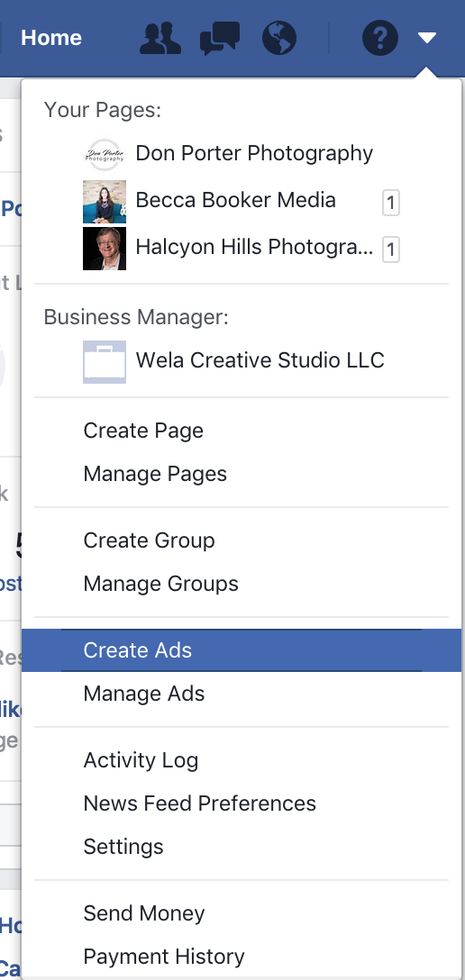The height and width of the screenshot is (980, 465).
Task: Click the Wela Creative Studio briefcase icon
Action: pyautogui.click(x=105, y=361)
